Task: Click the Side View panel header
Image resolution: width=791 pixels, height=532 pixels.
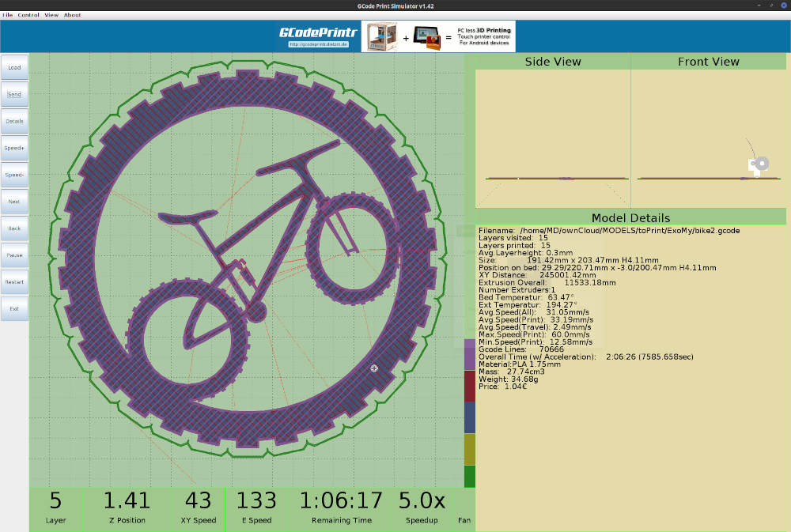Action: click(x=552, y=61)
